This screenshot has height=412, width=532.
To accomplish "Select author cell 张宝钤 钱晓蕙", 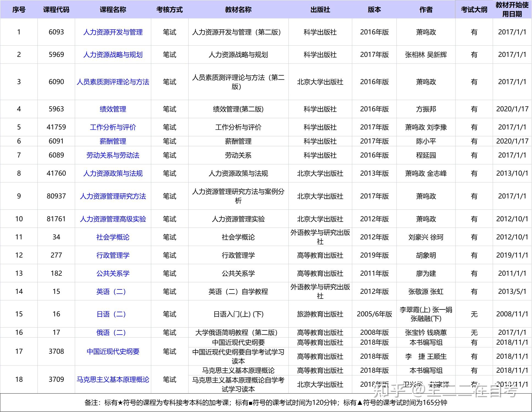I will coord(426,333).
